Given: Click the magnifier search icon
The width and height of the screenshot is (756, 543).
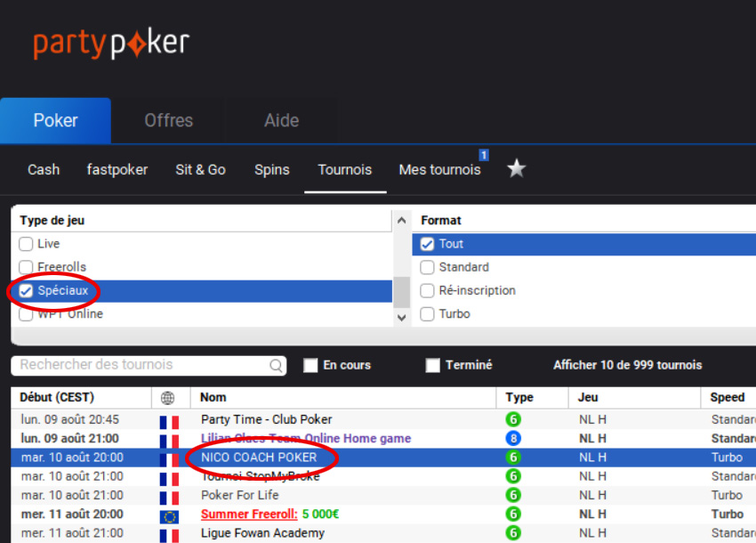Looking at the screenshot, I should point(276,365).
